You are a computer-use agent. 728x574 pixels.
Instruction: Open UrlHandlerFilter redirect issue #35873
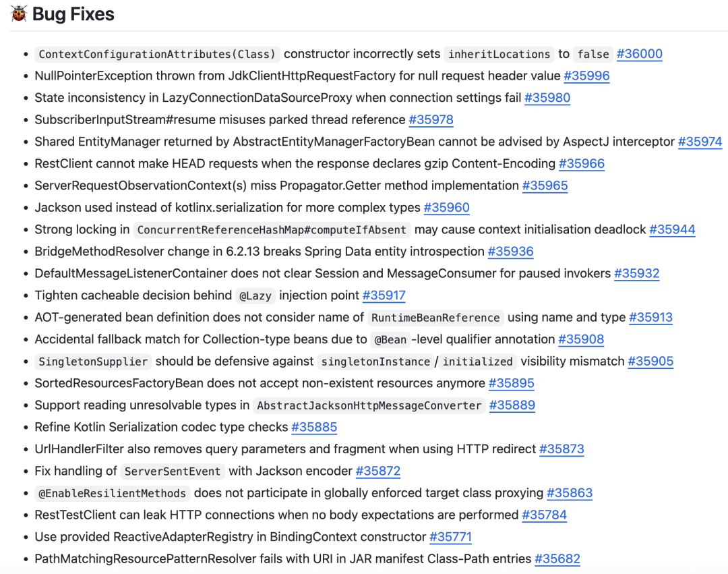pos(562,449)
